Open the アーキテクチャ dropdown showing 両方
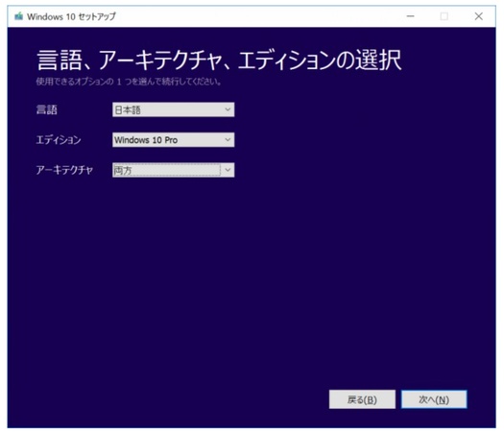Screen dimensions: 504x432 tap(173, 170)
